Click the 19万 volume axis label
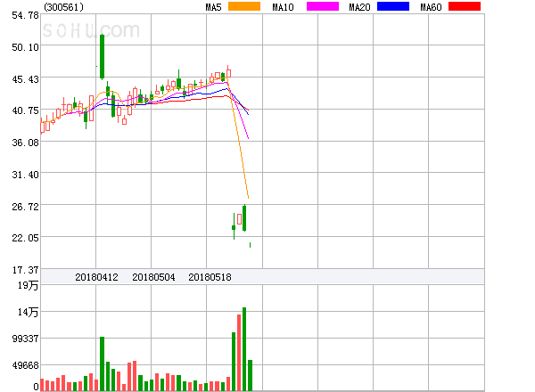This screenshot has height=392, width=535. [x=28, y=285]
